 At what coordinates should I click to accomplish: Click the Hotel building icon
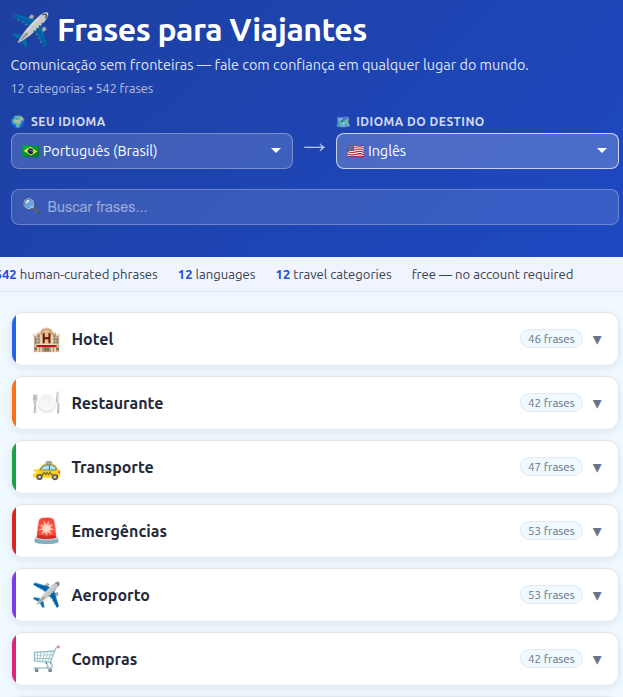(46, 339)
